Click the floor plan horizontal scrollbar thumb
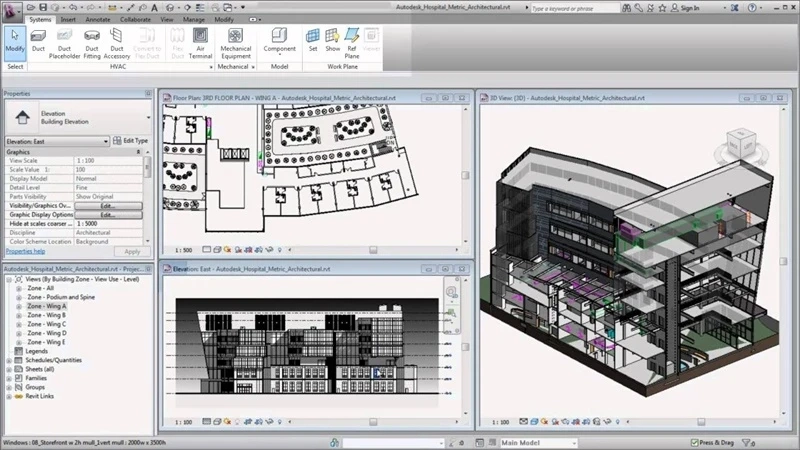The height and width of the screenshot is (450, 800). click(x=373, y=250)
